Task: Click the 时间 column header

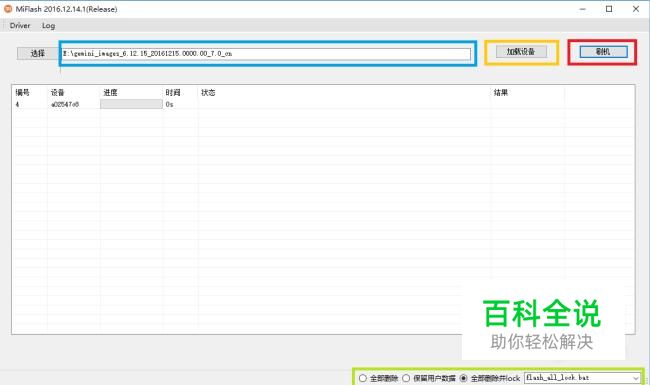Action: (x=173, y=92)
